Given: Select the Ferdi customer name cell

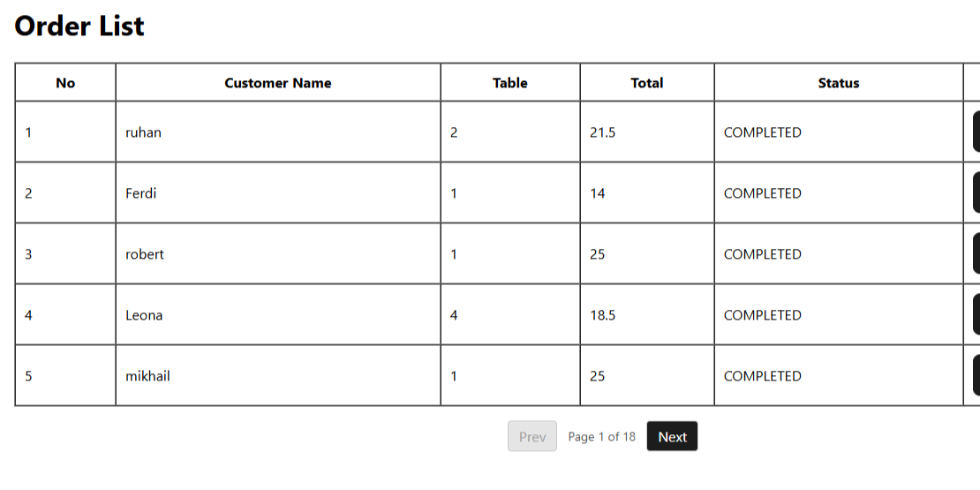Looking at the screenshot, I should click(x=141, y=193).
